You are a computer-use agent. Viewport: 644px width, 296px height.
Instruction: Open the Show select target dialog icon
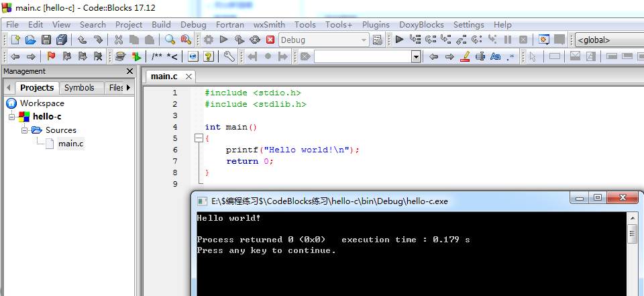pos(378,40)
